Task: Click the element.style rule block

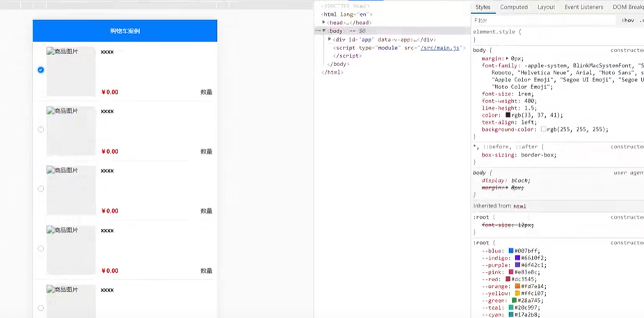Action: pos(557,35)
